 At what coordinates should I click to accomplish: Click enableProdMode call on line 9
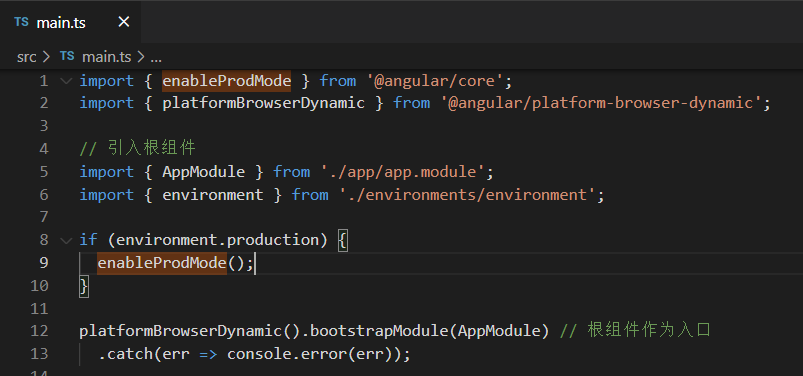162,263
